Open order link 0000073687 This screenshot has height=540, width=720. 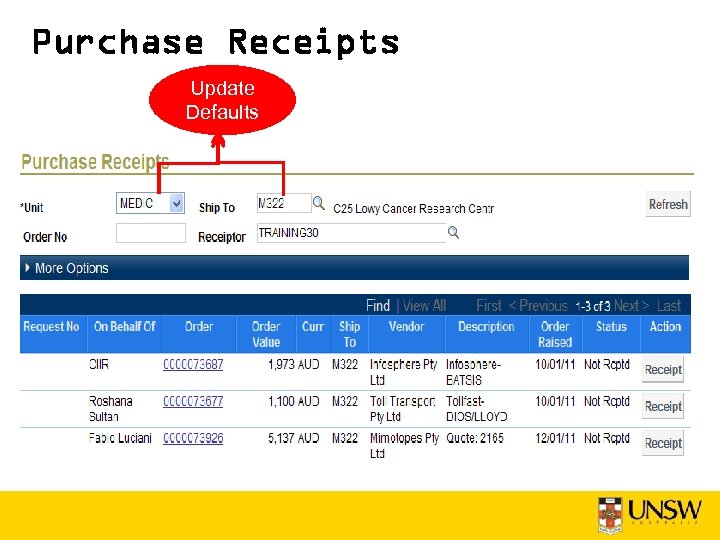(193, 365)
